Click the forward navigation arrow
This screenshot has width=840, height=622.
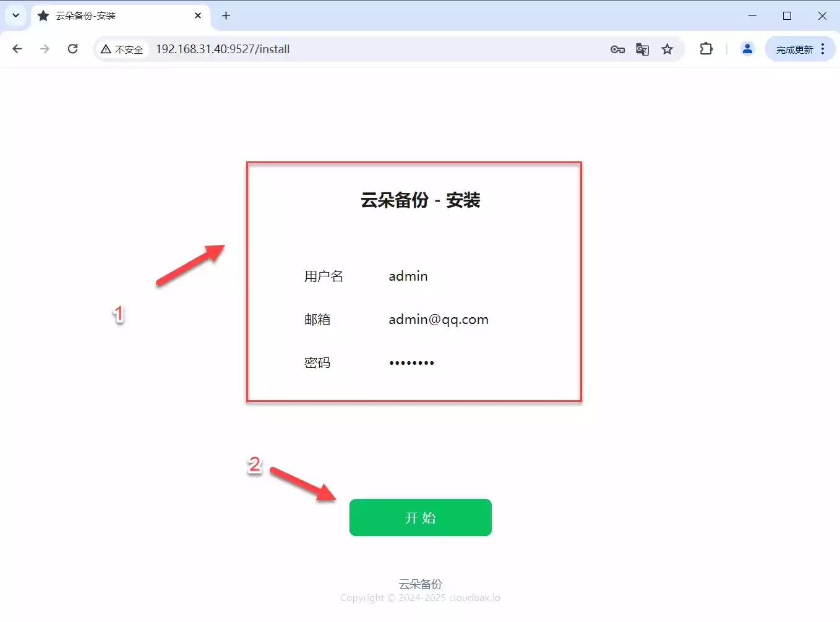[45, 49]
